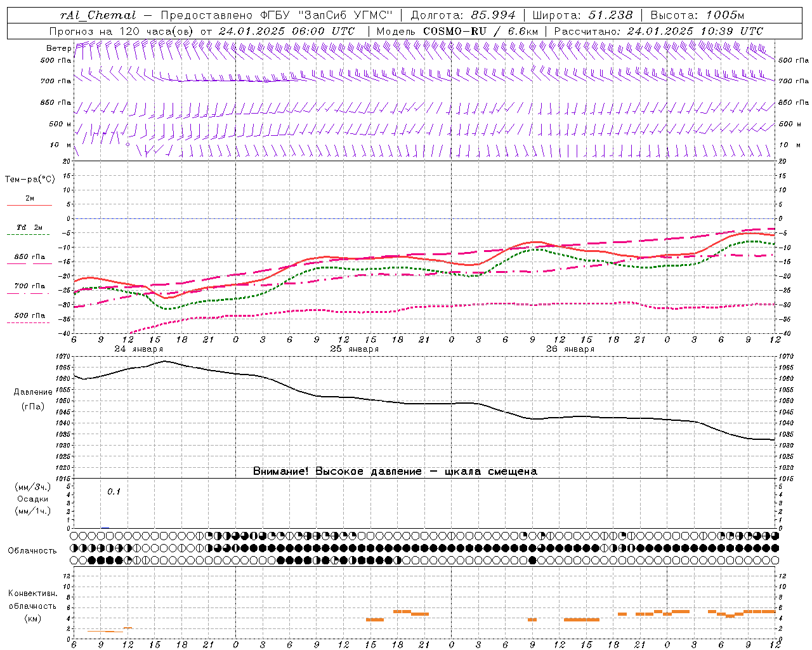Click 700 гПа entry in temperature legend
The width and height of the screenshot is (812, 650).
click(30, 286)
